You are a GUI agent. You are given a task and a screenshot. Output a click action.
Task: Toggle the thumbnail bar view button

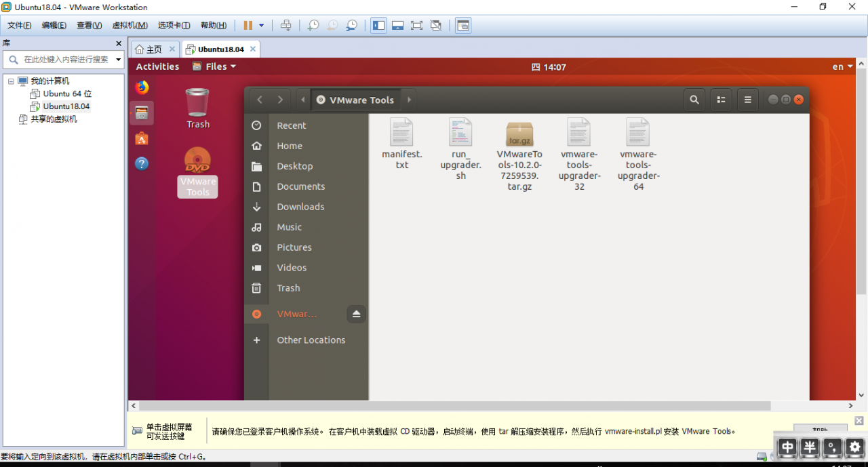pos(398,26)
